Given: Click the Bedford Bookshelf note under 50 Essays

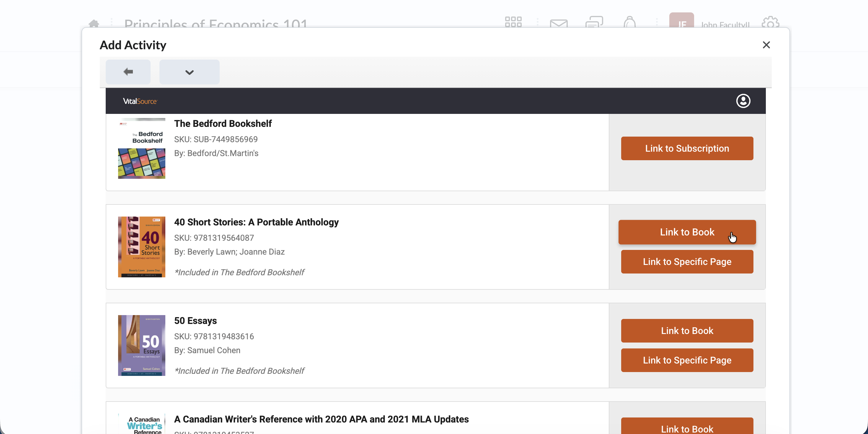Looking at the screenshot, I should point(239,371).
